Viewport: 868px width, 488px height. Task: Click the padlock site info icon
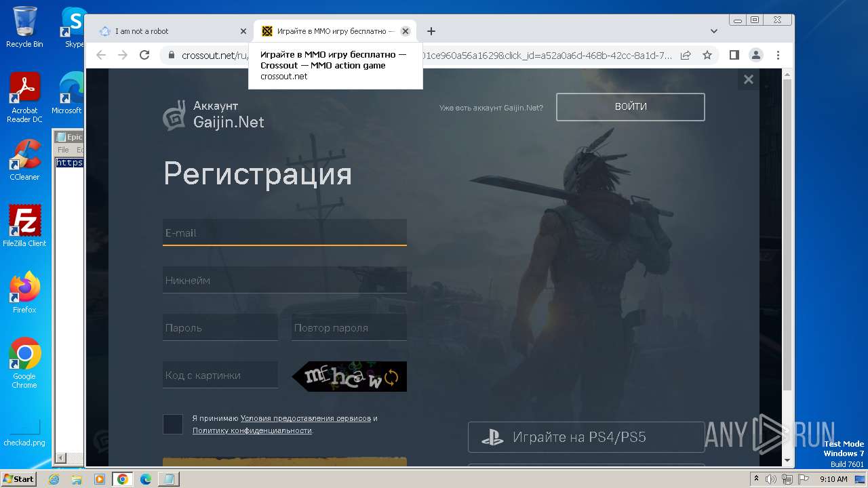point(171,56)
